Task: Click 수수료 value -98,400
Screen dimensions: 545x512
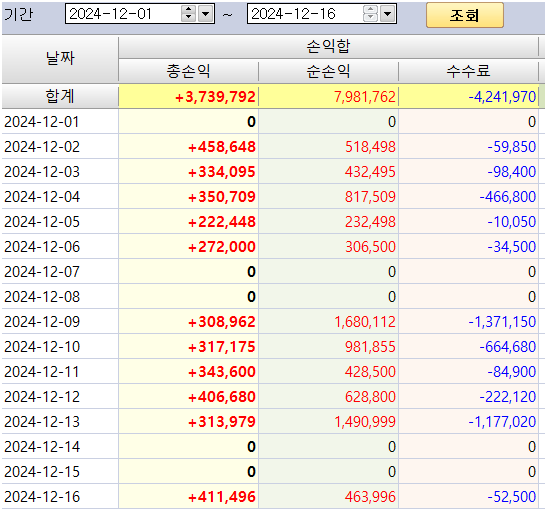Action: click(x=511, y=172)
